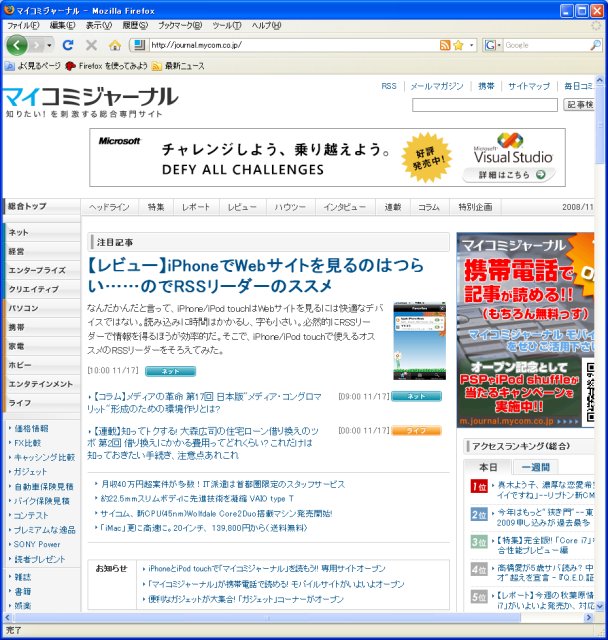Select the ハウツー tab
Image resolution: width=608 pixels, height=640 pixels.
[x=290, y=207]
